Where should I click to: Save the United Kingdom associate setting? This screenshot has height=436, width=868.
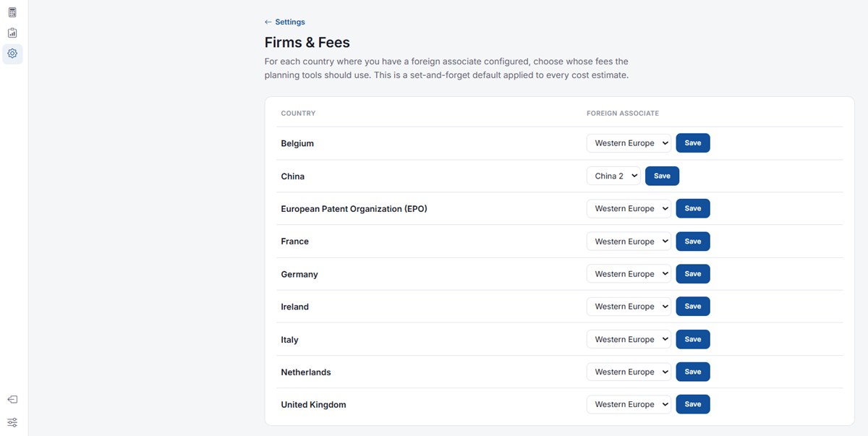pyautogui.click(x=693, y=404)
